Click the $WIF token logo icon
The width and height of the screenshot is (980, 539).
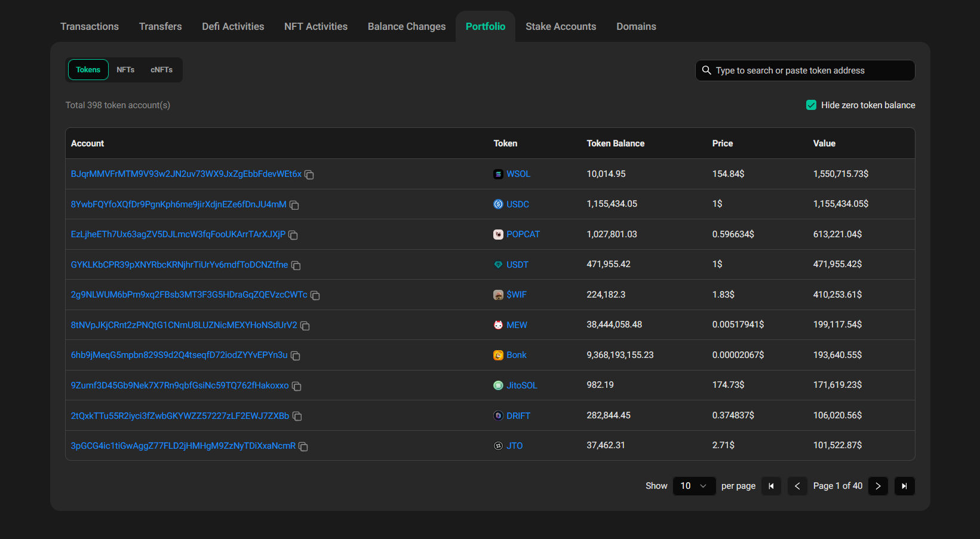click(498, 295)
